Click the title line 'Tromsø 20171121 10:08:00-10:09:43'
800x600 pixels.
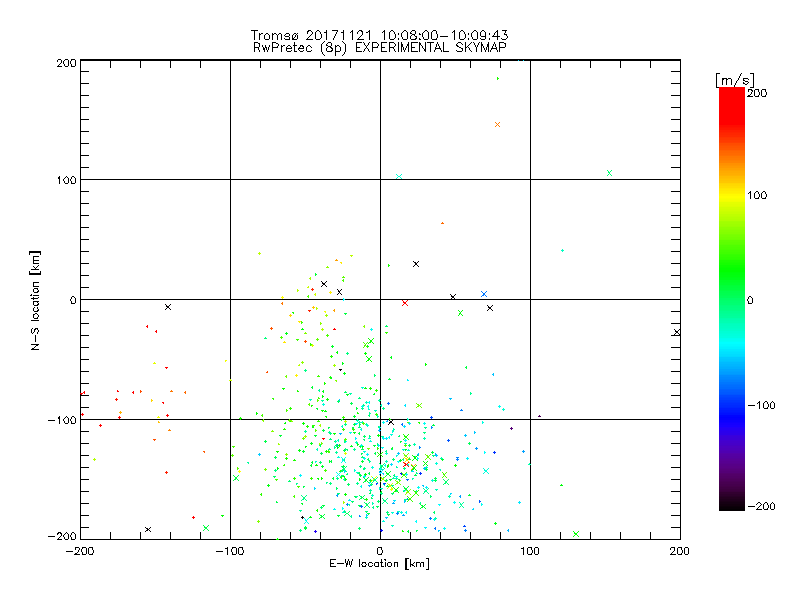pyautogui.click(x=379, y=35)
